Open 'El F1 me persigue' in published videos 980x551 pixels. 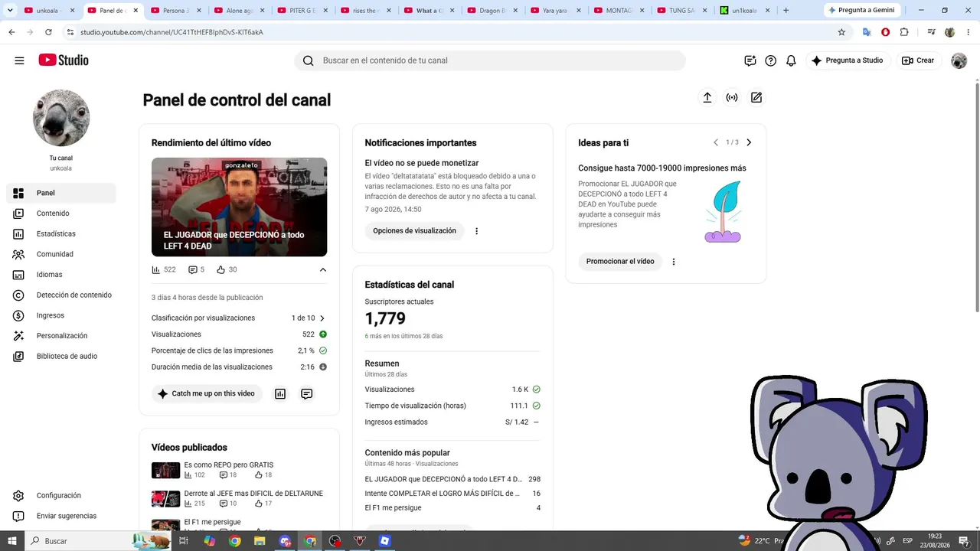212,522
